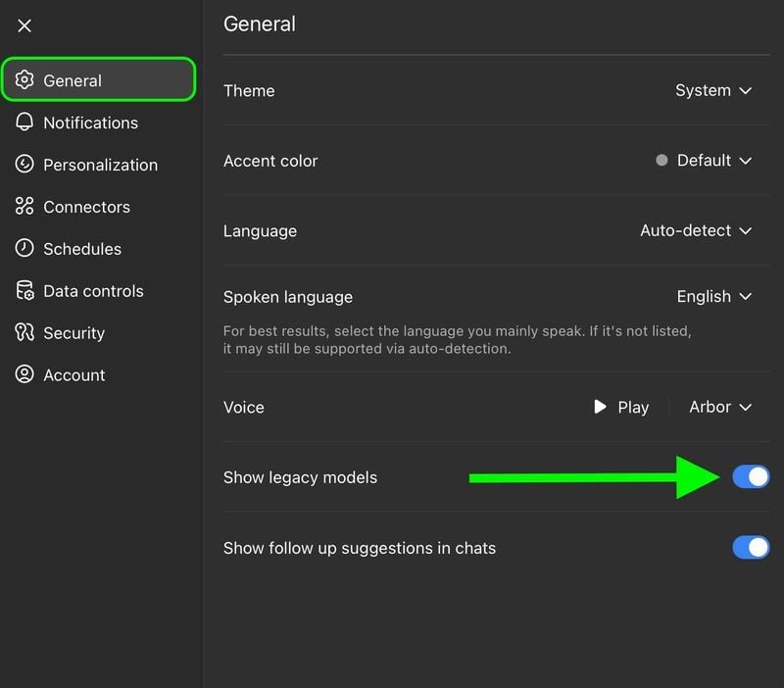This screenshot has height=688, width=784.
Task: Click the Account profile icon
Action: click(x=24, y=375)
